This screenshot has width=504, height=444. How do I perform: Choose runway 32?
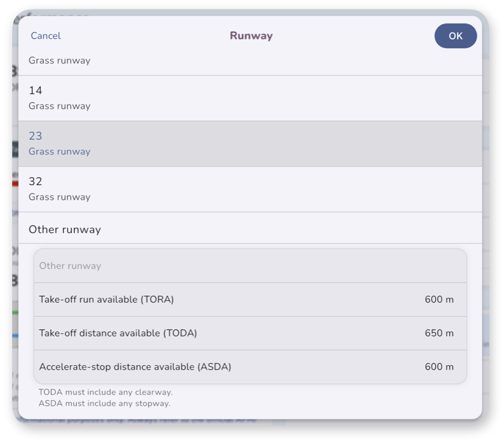pos(250,189)
